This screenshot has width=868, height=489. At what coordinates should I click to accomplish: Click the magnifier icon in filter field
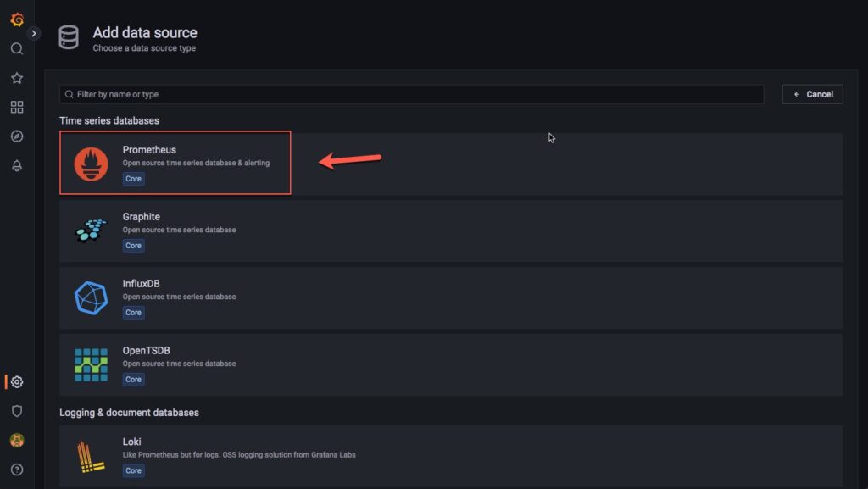(70, 94)
